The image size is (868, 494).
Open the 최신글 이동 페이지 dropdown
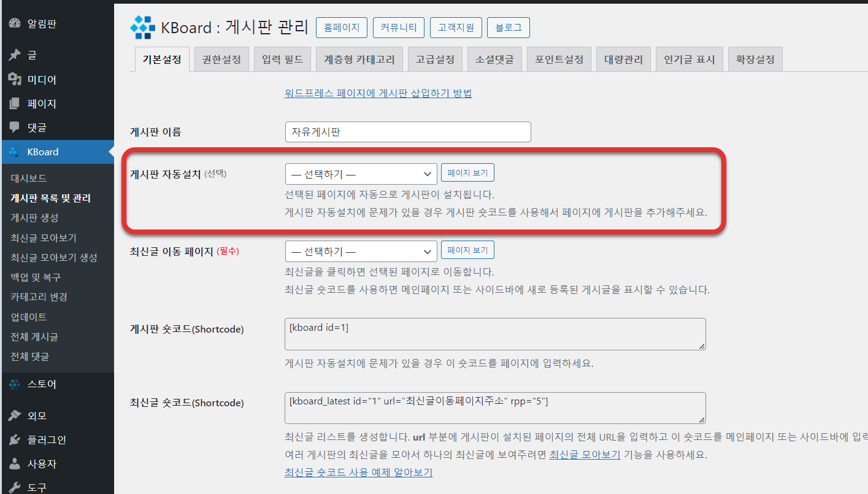pos(361,252)
